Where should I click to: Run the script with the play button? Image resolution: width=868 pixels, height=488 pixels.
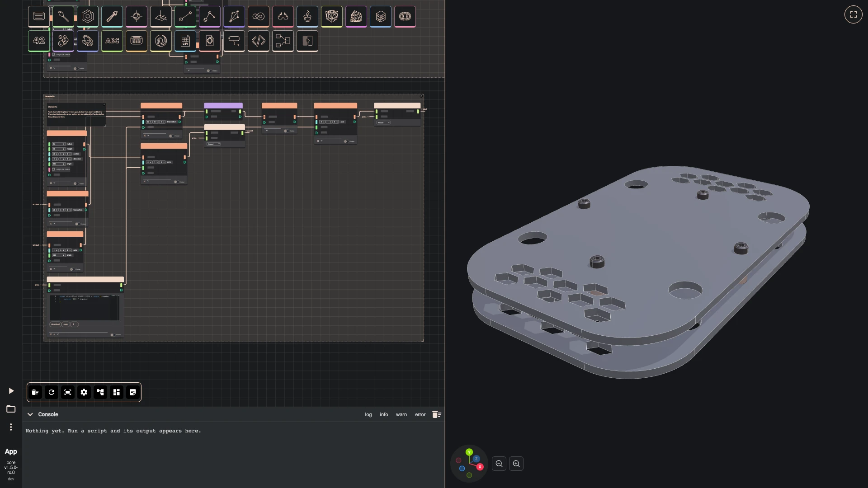tap(11, 391)
